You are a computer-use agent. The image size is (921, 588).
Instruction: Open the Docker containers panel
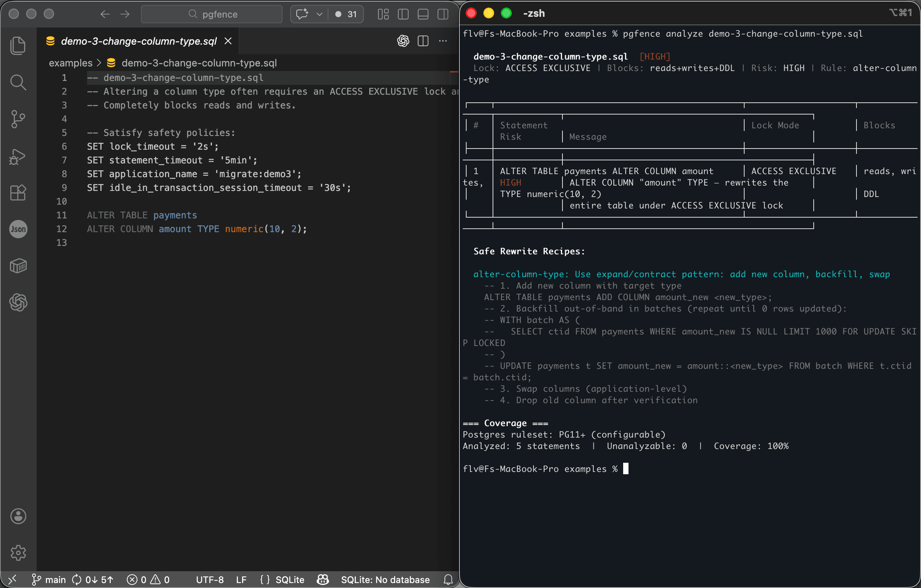18,265
